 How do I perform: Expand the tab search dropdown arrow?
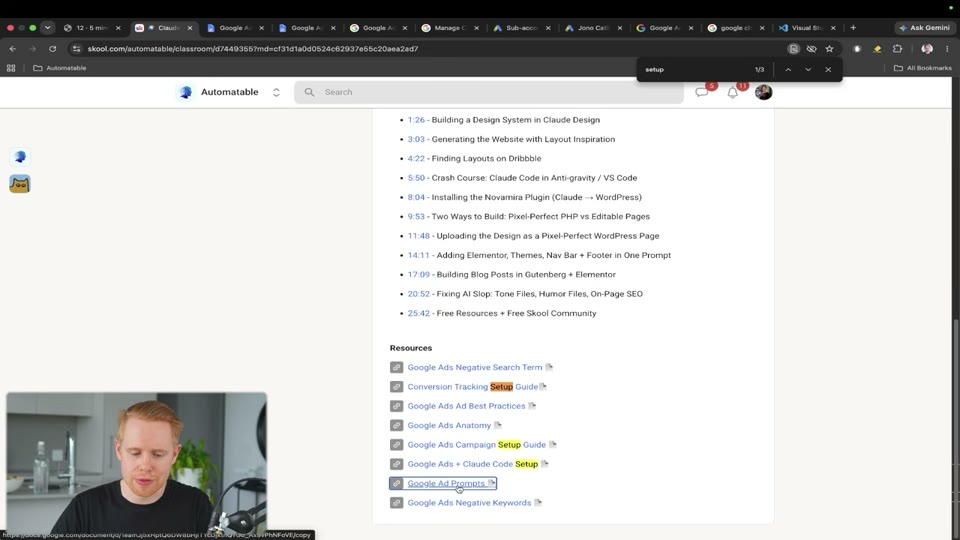pos(48,28)
